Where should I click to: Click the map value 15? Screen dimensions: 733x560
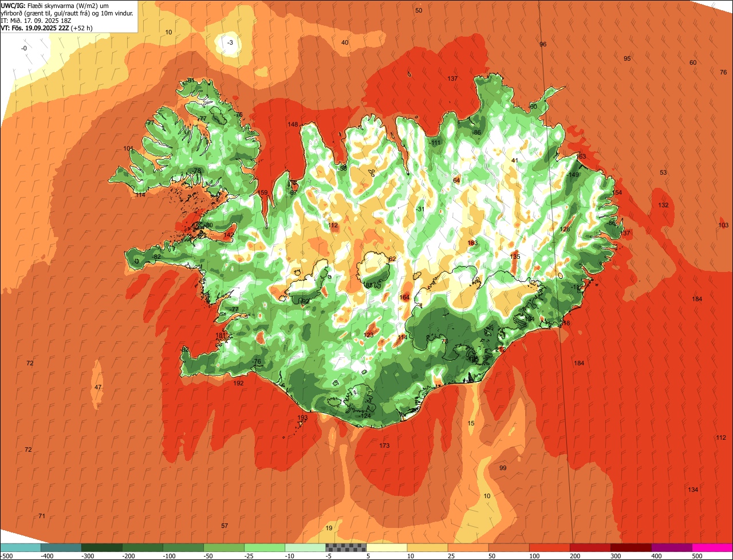pos(471,423)
